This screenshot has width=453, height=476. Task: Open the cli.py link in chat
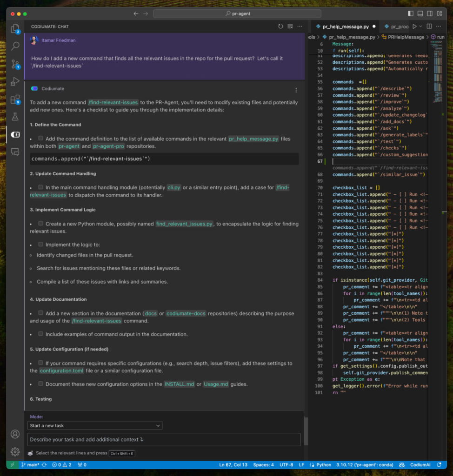tap(174, 188)
